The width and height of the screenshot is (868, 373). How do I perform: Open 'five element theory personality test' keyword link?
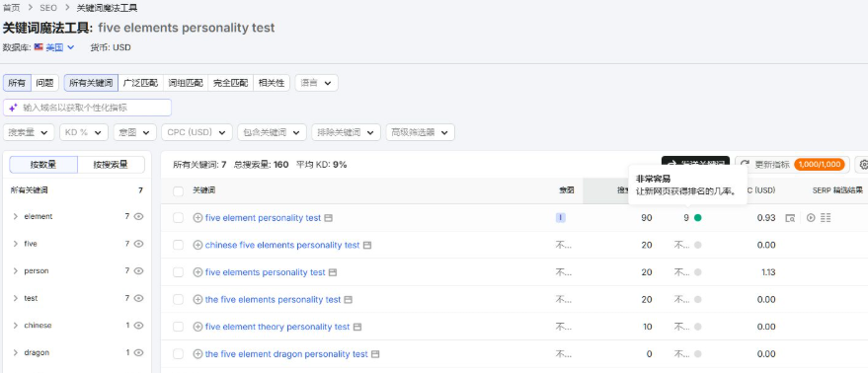(x=277, y=327)
